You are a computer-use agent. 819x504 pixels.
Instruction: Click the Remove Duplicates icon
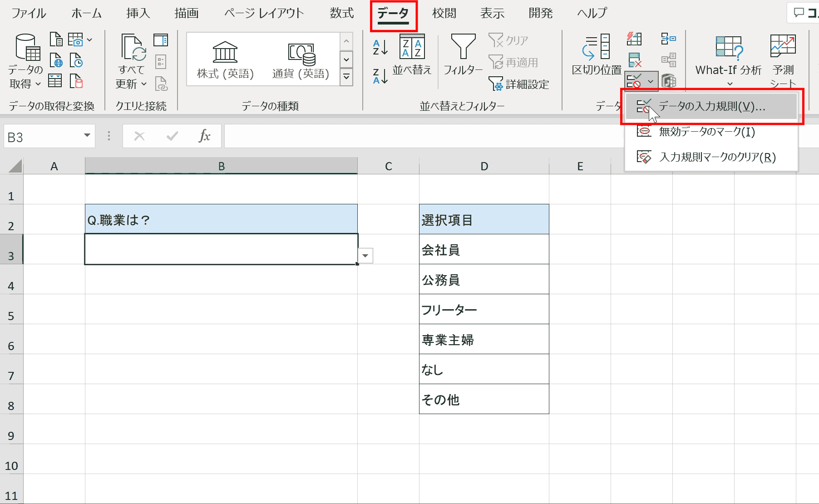[634, 60]
